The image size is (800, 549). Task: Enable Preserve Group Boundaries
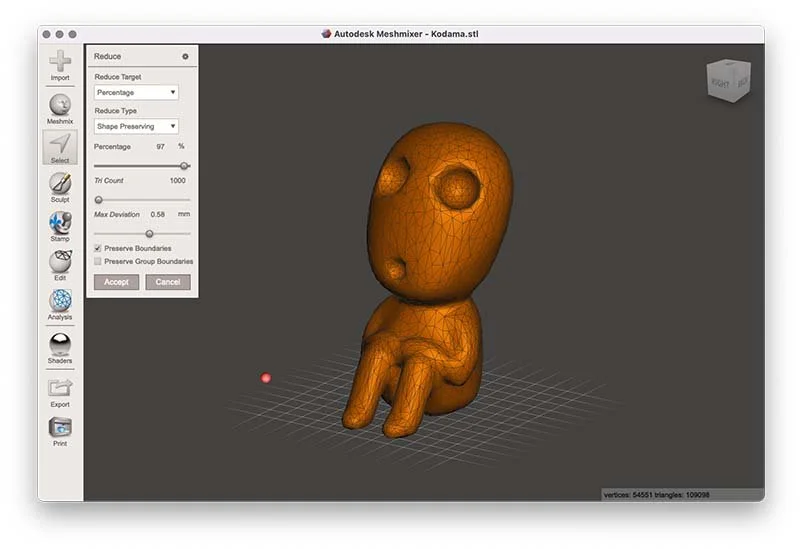click(97, 261)
